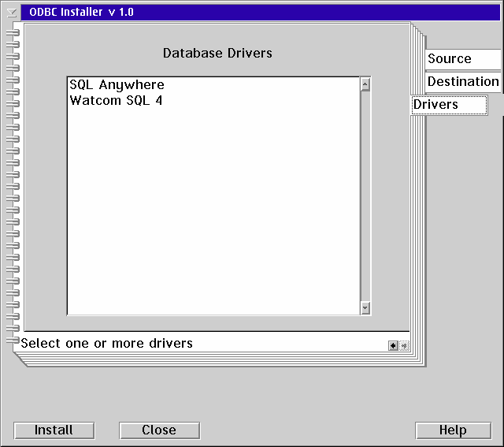Viewport: 504px width, 447px height.
Task: Switch to the Destination tab
Action: 462,81
